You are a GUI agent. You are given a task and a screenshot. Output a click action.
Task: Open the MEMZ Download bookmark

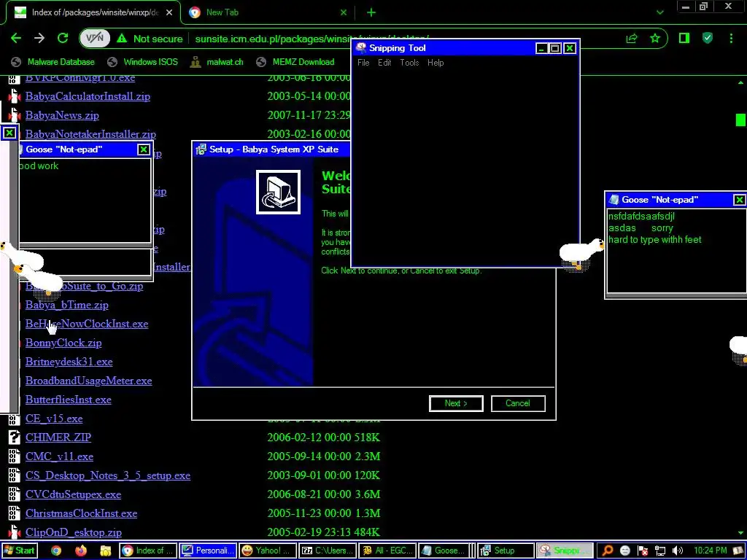point(295,62)
